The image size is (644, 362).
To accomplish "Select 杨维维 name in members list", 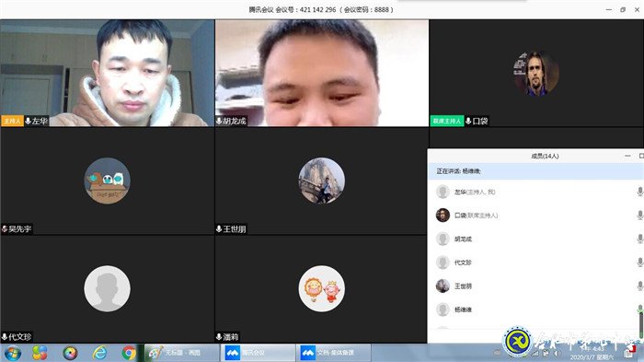I will coord(463,309).
